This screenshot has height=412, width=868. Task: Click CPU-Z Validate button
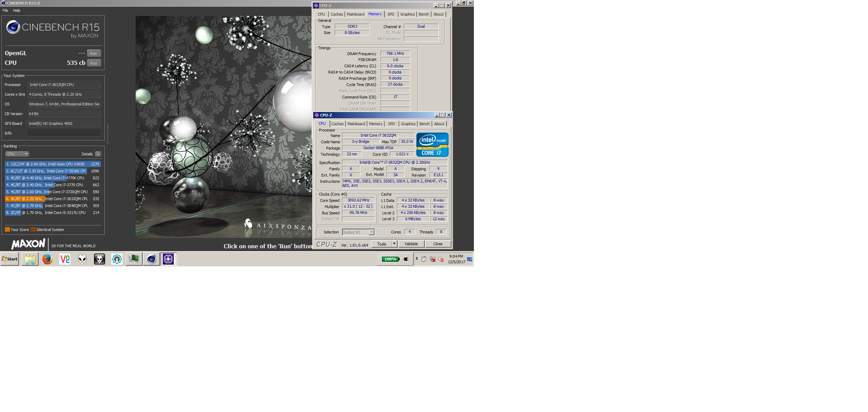(411, 244)
